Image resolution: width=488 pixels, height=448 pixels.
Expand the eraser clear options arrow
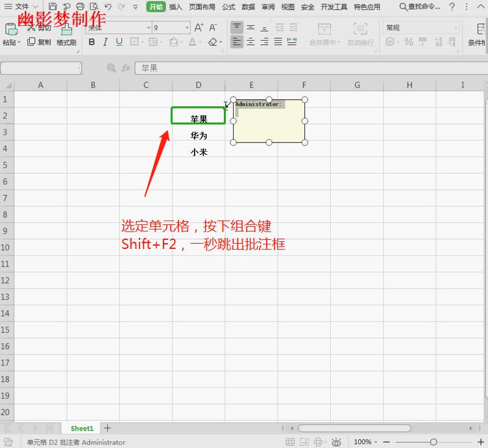[x=221, y=42]
